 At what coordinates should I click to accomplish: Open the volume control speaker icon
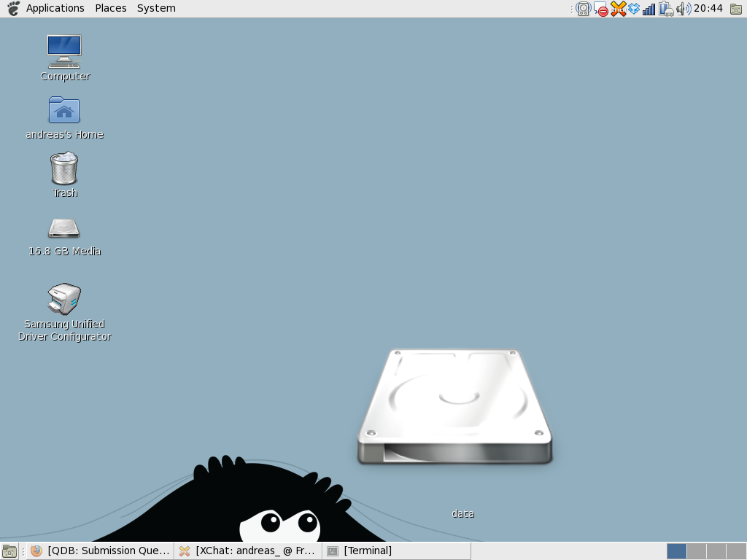pos(683,9)
